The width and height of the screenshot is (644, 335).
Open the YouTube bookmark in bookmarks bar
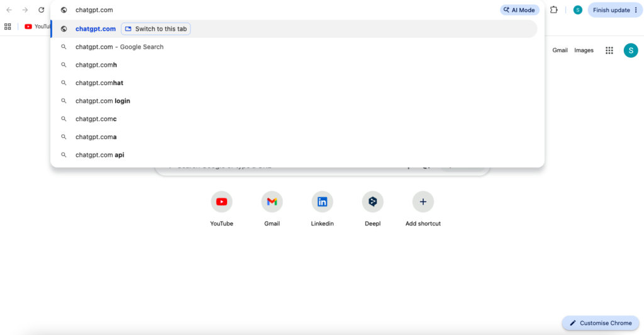pyautogui.click(x=37, y=26)
